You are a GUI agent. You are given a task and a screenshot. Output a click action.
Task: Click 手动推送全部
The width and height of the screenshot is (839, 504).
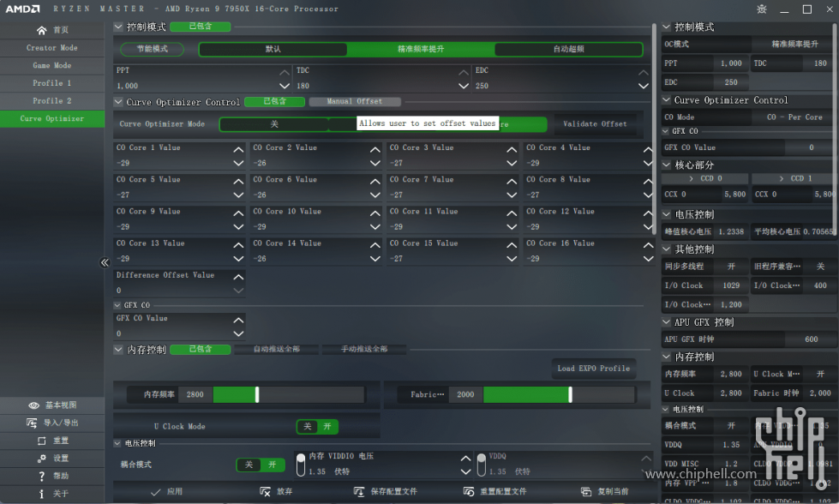point(364,350)
